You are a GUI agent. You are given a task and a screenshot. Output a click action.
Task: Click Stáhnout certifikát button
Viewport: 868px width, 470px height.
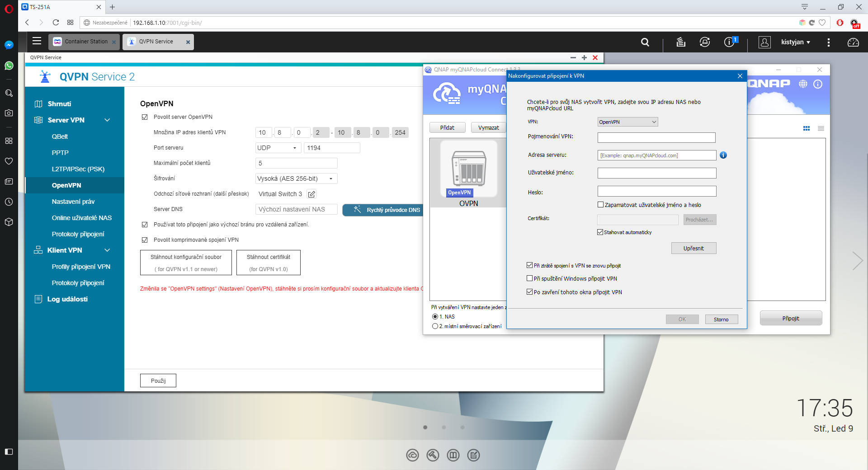pyautogui.click(x=269, y=263)
